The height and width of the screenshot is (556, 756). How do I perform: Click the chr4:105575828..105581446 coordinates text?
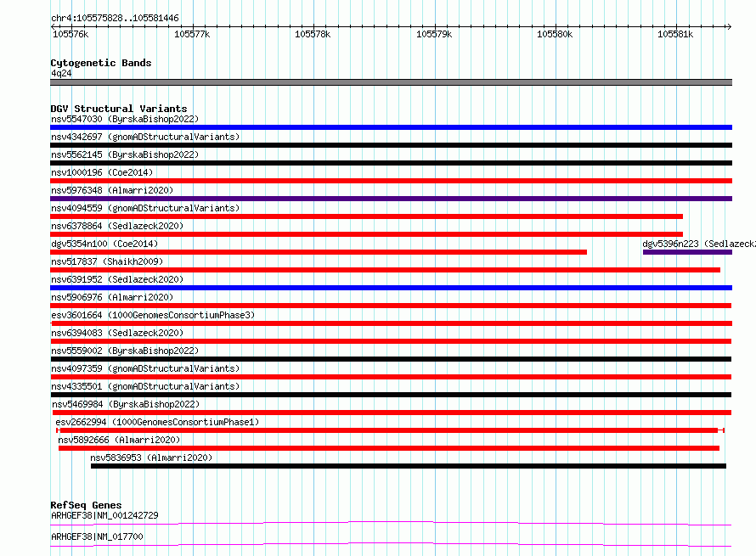[x=115, y=19]
